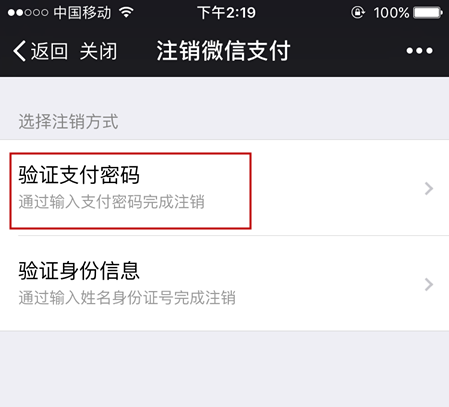Viewport: 449px width, 407px height.
Task: Tap the 注销微信支付 page title
Action: [x=223, y=51]
